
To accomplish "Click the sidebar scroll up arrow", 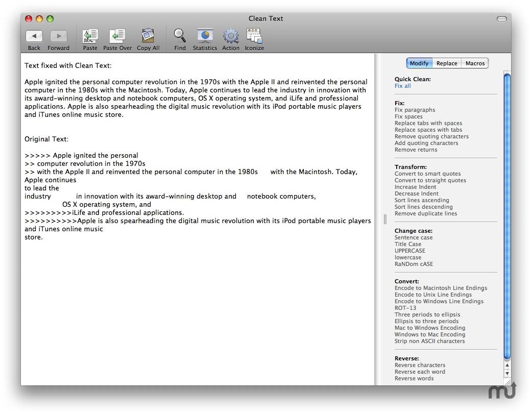I will [x=507, y=365].
